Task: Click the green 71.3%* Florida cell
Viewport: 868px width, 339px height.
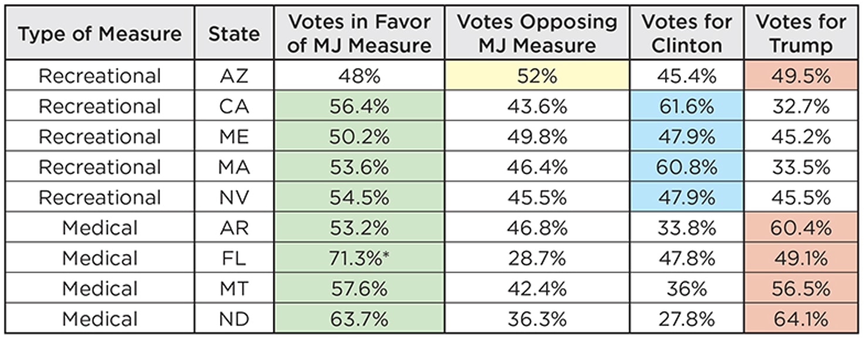Action: point(360,258)
